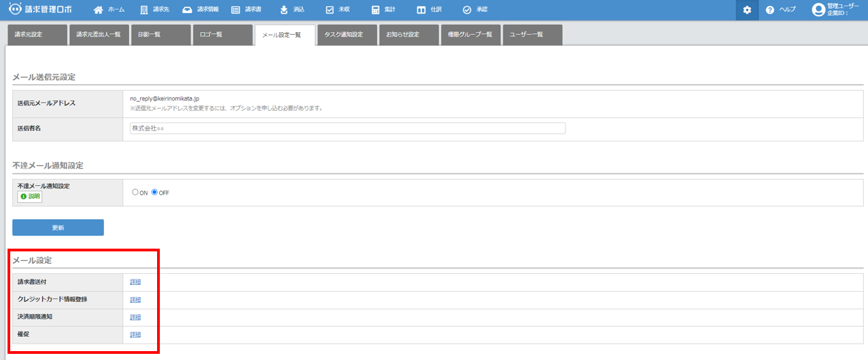Open settings gear icon

[747, 10]
